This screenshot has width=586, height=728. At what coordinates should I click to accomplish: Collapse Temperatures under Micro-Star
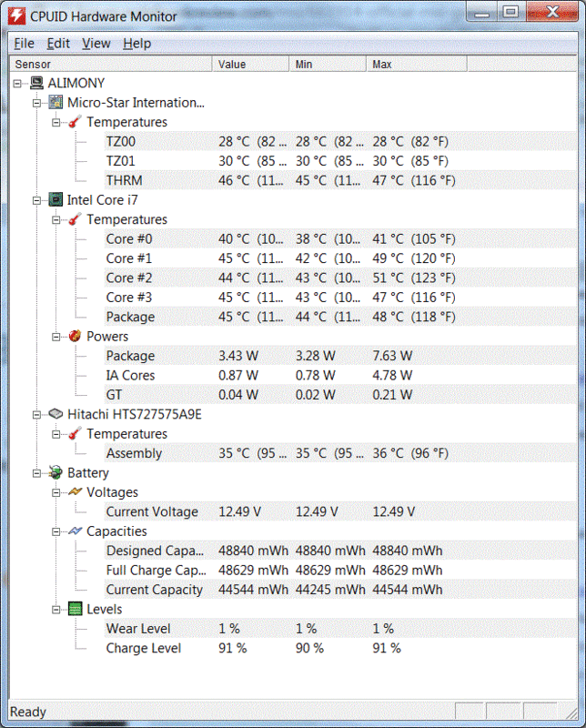56,123
